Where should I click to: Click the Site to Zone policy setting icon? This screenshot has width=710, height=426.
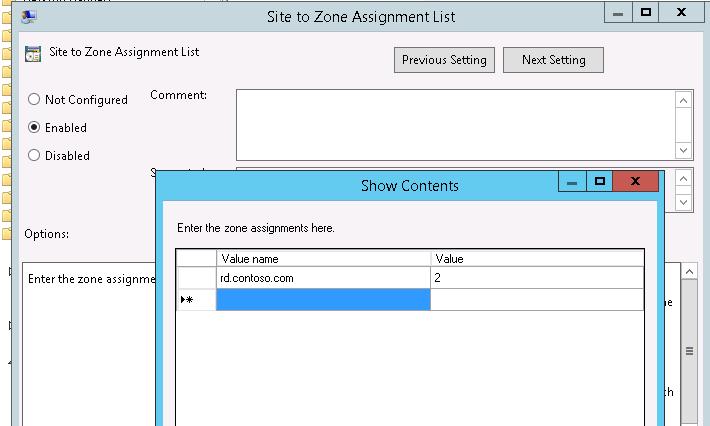click(x=33, y=54)
